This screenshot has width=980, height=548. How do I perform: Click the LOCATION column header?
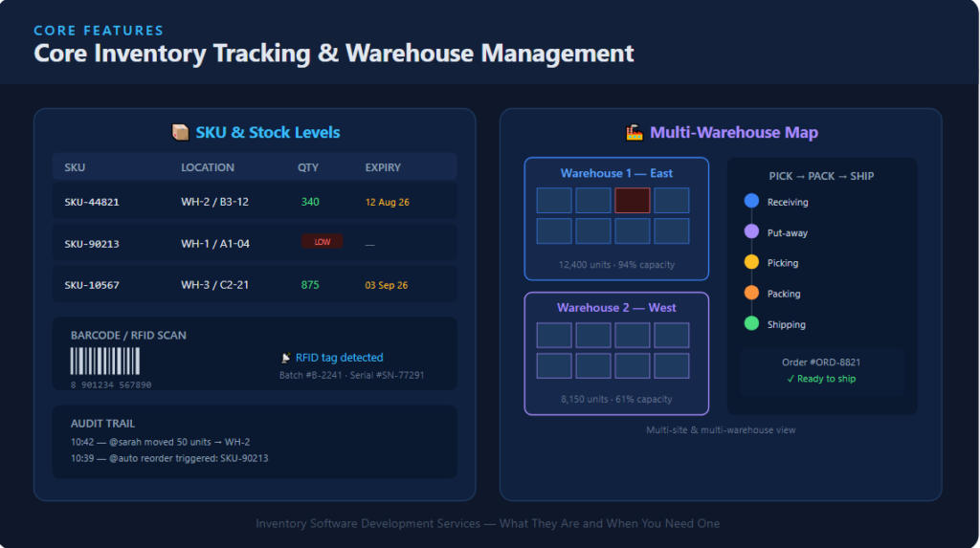coord(208,167)
